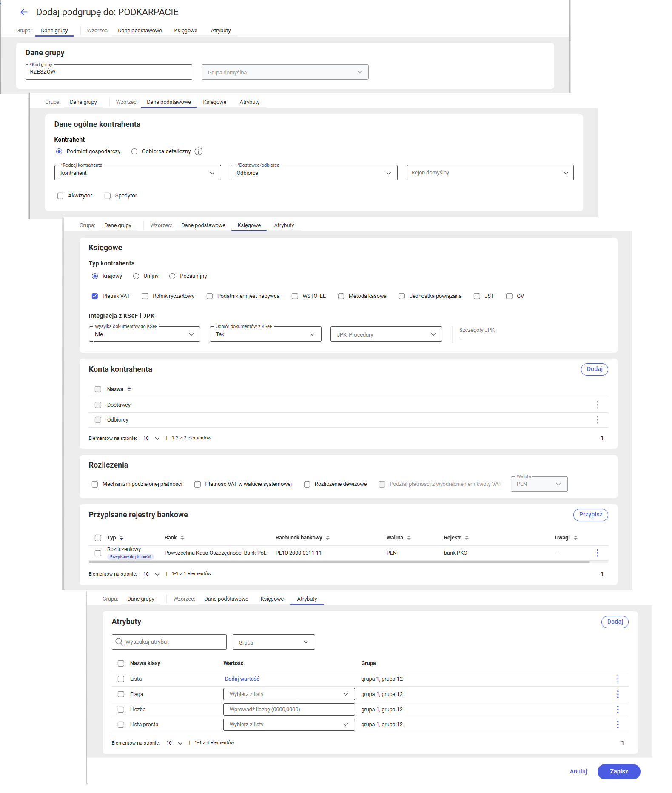This screenshot has width=672, height=793.
Task: Sort bank registers by Rachunek bankowy
Action: 327,538
